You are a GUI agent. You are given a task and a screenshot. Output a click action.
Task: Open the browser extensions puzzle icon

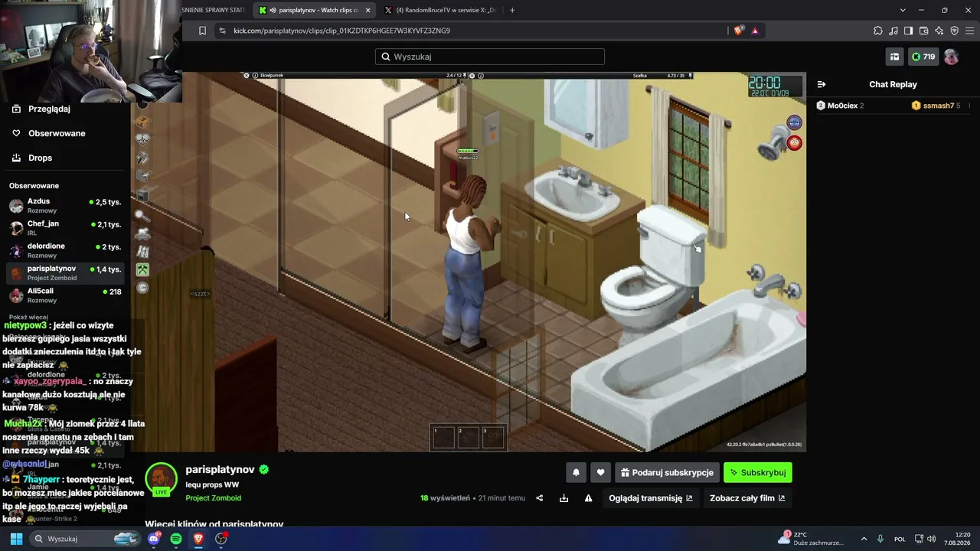click(x=878, y=31)
